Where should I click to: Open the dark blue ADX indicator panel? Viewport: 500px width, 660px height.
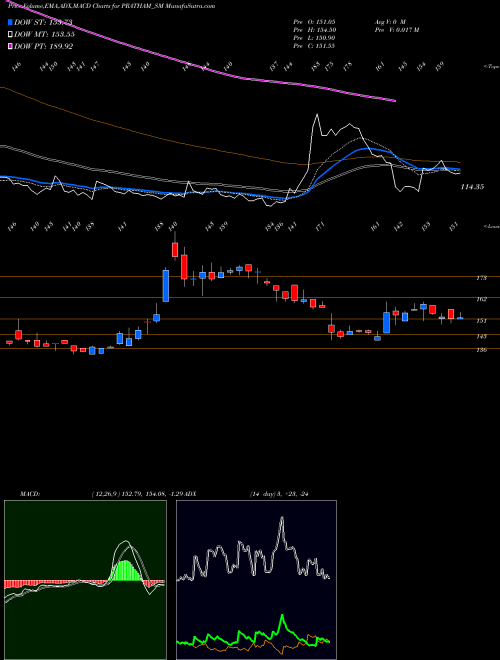point(256,580)
